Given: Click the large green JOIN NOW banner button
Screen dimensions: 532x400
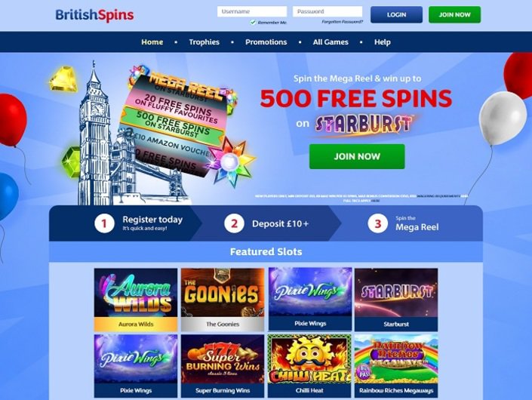Looking at the screenshot, I should pyautogui.click(x=357, y=156).
